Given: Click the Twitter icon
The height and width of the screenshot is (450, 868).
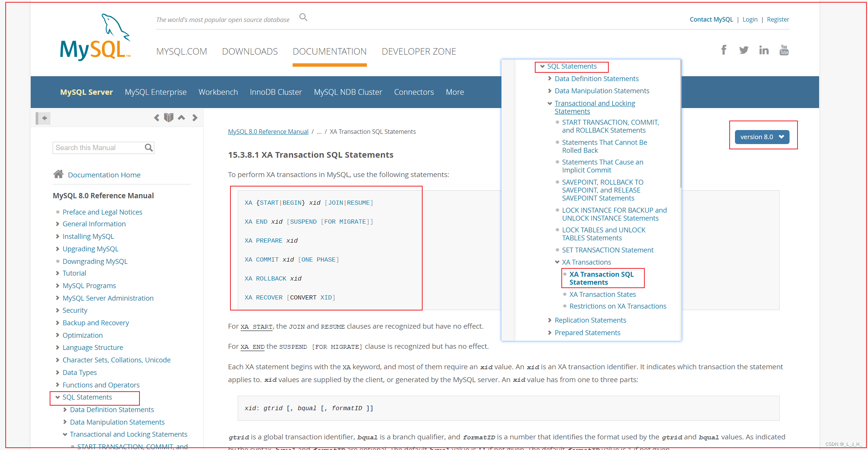Looking at the screenshot, I should [x=744, y=50].
